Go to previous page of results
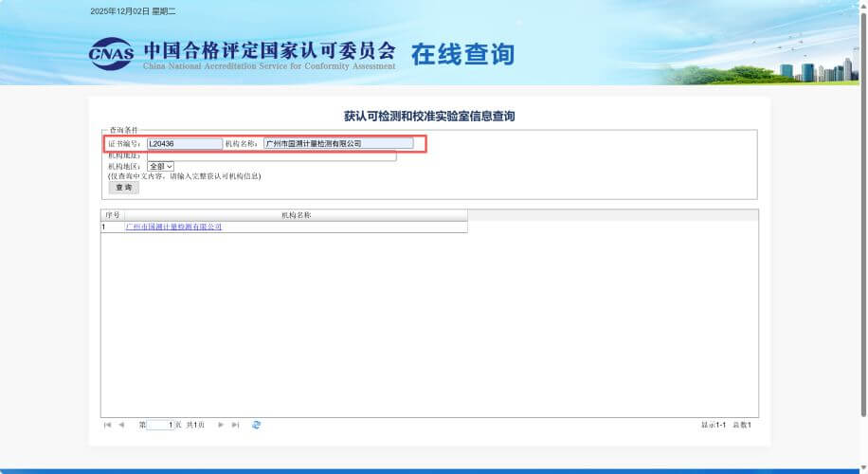The image size is (868, 474). [x=121, y=425]
